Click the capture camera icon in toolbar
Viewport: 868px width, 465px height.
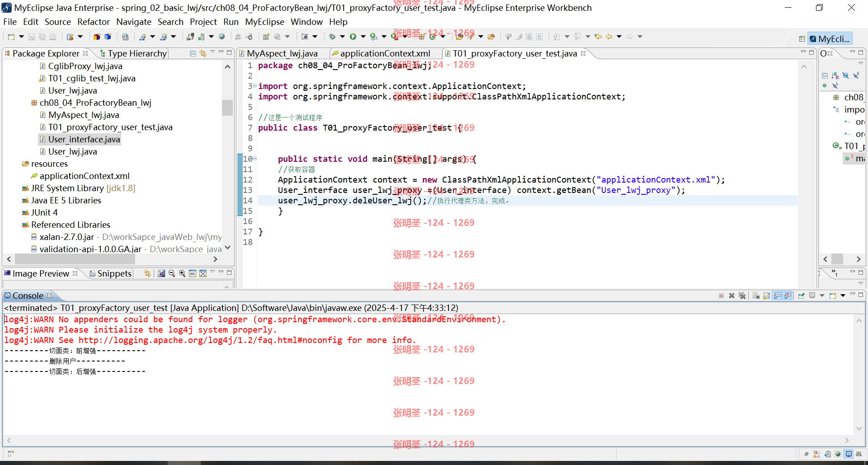(305, 37)
